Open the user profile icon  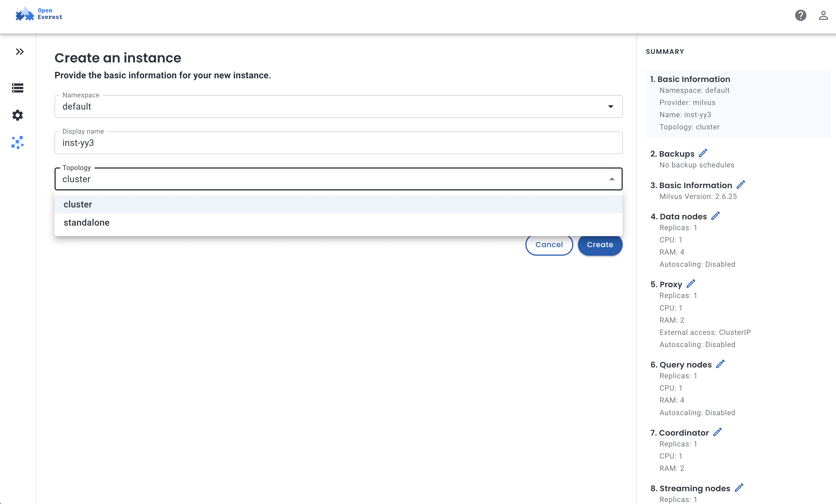tap(823, 15)
